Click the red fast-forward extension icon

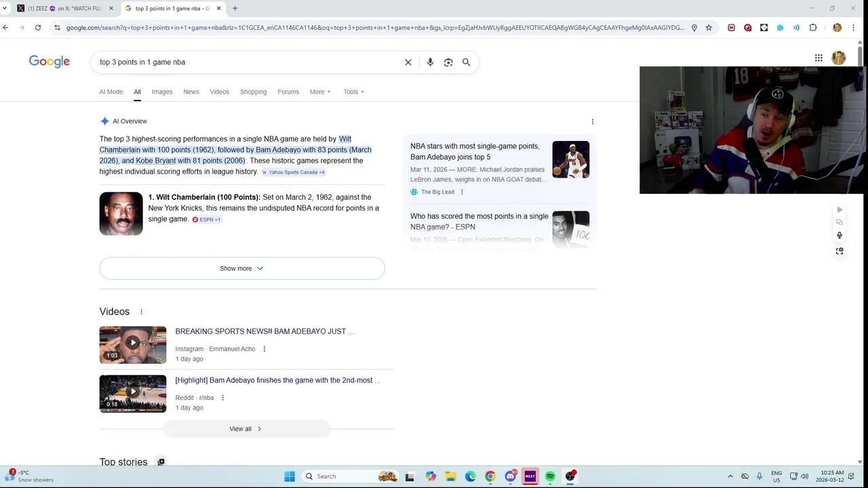click(x=731, y=28)
